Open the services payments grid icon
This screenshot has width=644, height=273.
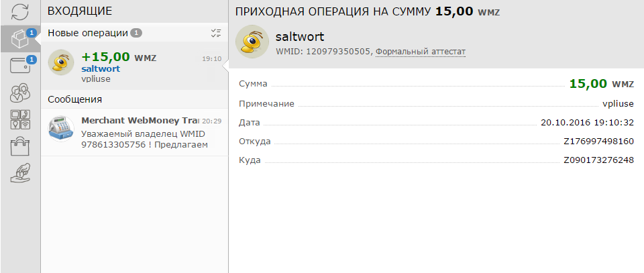click(x=20, y=120)
